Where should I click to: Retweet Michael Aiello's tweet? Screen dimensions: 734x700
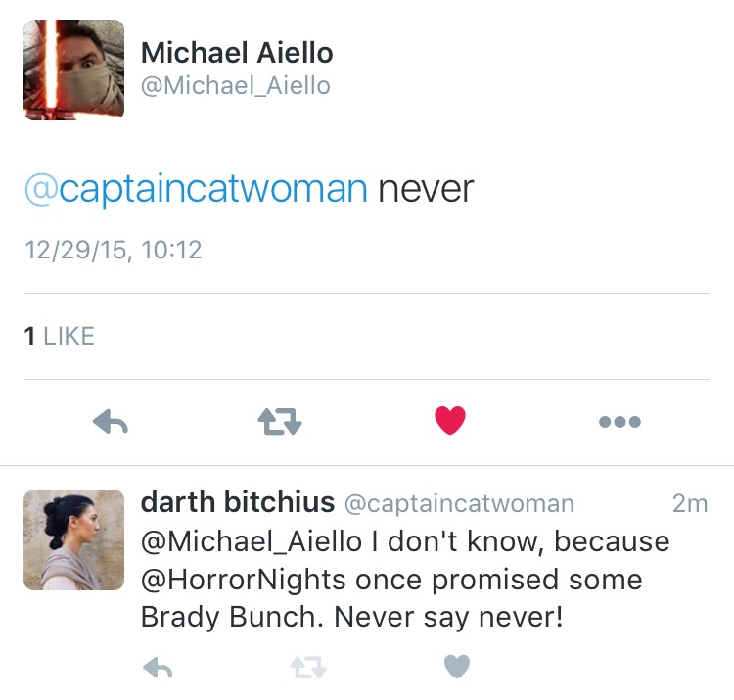pos(280,422)
